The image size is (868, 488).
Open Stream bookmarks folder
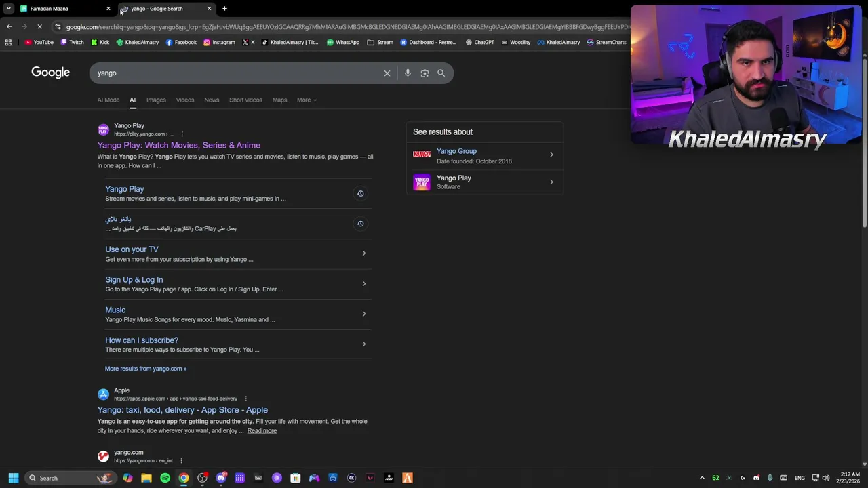[380, 42]
